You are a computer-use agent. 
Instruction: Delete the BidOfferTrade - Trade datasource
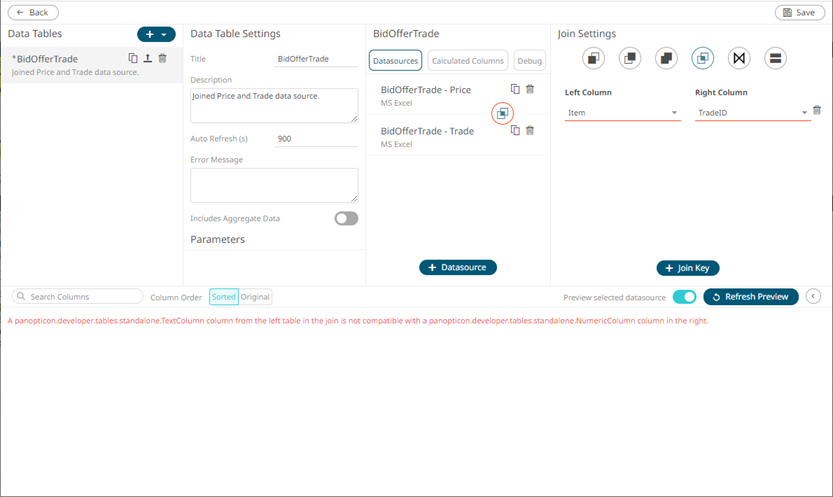(530, 130)
